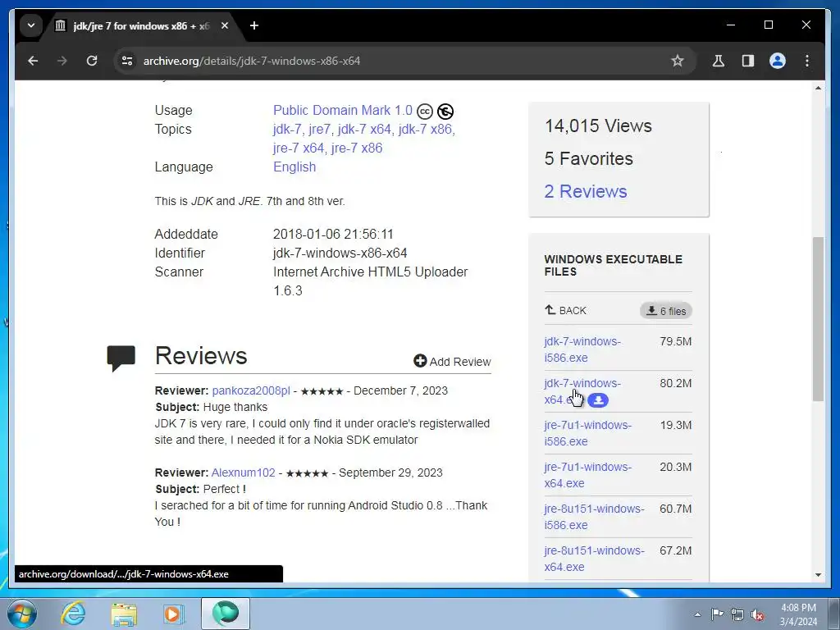This screenshot has height=630, width=840.
Task: Open the Windows Start menu
Action: pyautogui.click(x=21, y=614)
